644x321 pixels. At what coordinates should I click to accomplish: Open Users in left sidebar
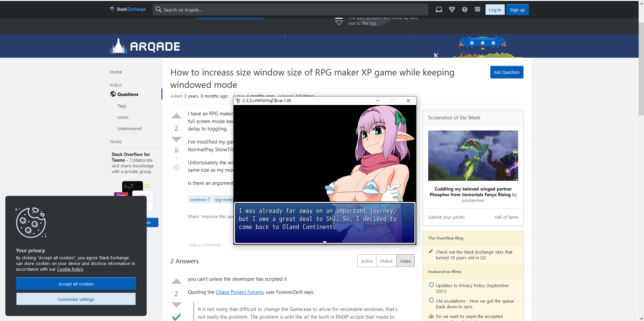[x=123, y=117]
